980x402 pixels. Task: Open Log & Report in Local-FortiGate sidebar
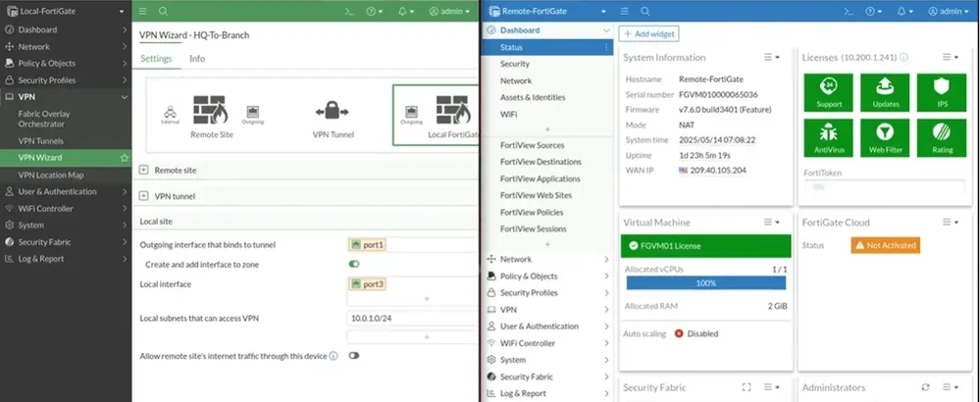(x=66, y=259)
